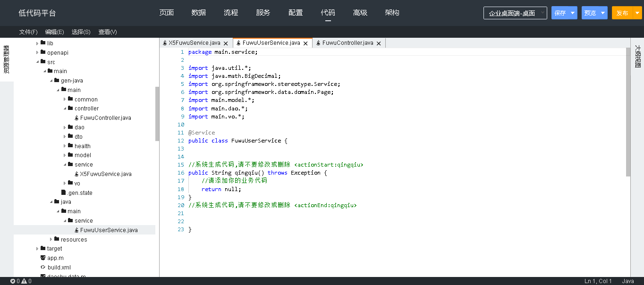Open FuwuController.java from the file tree
Image resolution: width=644 pixels, height=285 pixels.
pos(105,118)
